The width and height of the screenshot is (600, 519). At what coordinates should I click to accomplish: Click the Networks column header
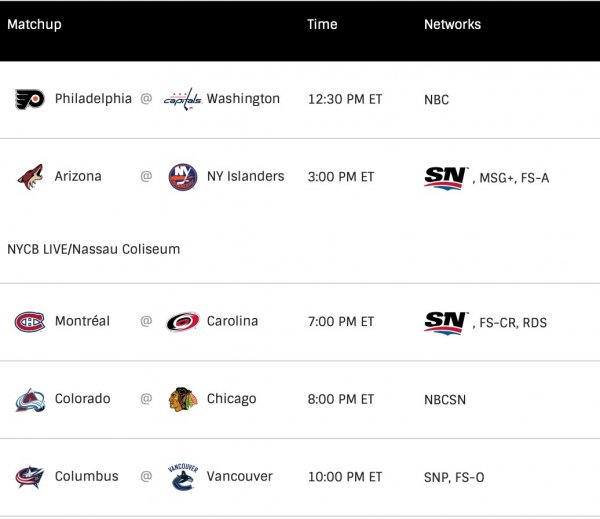pos(452,24)
